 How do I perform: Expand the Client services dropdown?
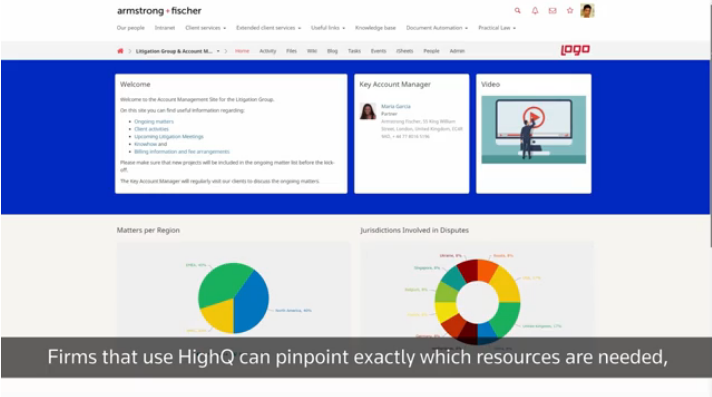tap(205, 28)
